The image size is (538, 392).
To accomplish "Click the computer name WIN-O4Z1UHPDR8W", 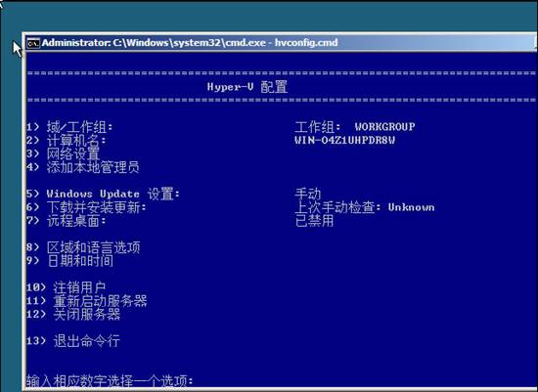I will coord(345,141).
